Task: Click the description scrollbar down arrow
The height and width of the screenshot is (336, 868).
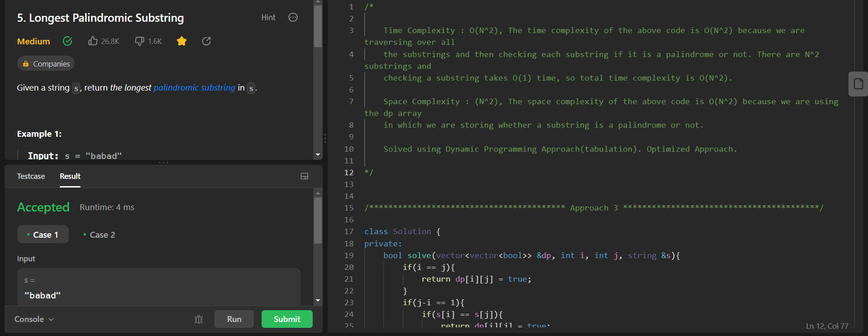Action: pyautogui.click(x=318, y=155)
